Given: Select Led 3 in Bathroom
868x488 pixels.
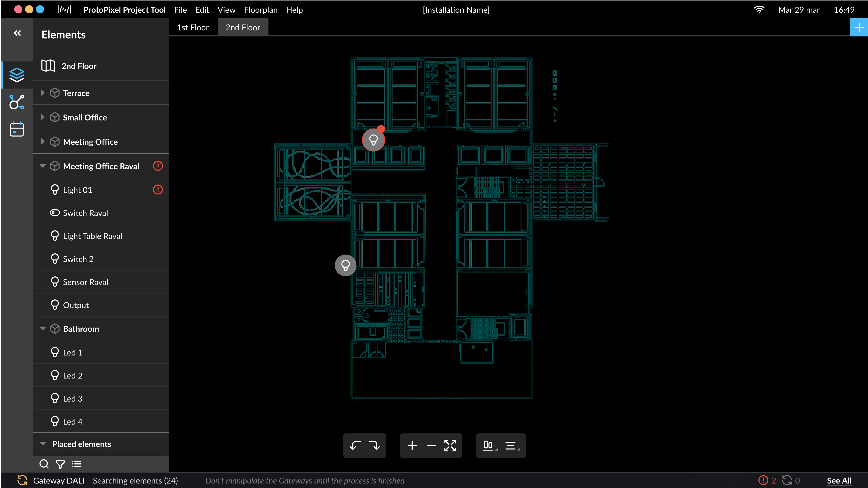Looking at the screenshot, I should 101,398.
